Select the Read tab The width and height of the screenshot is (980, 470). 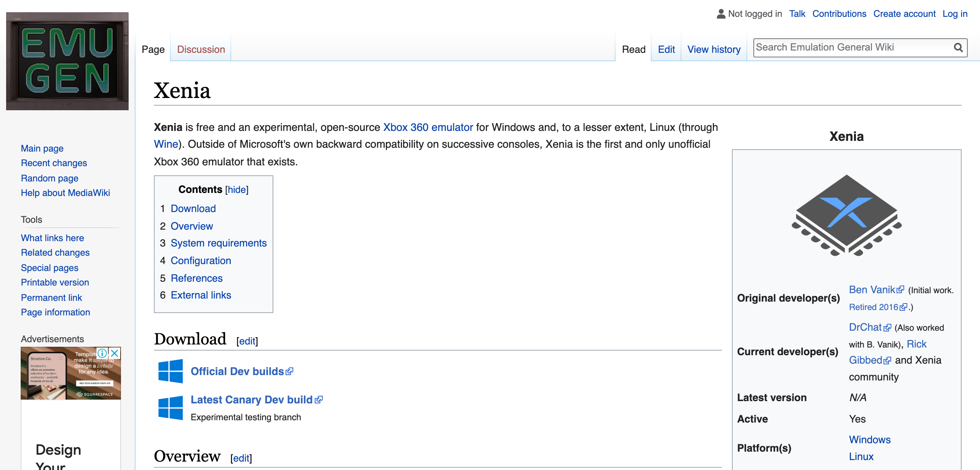click(634, 49)
